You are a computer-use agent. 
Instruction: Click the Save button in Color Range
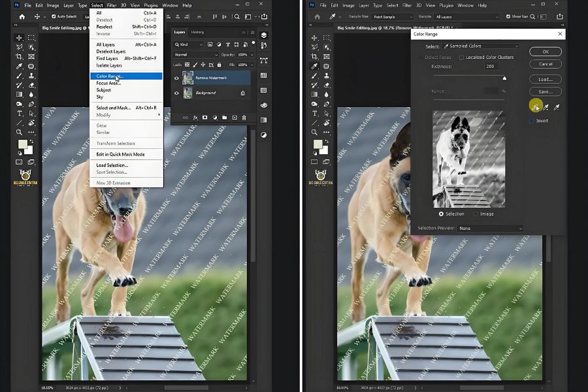(546, 91)
